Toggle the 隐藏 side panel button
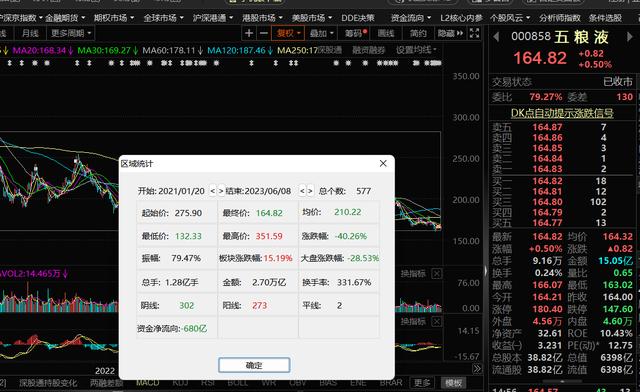 450,33
